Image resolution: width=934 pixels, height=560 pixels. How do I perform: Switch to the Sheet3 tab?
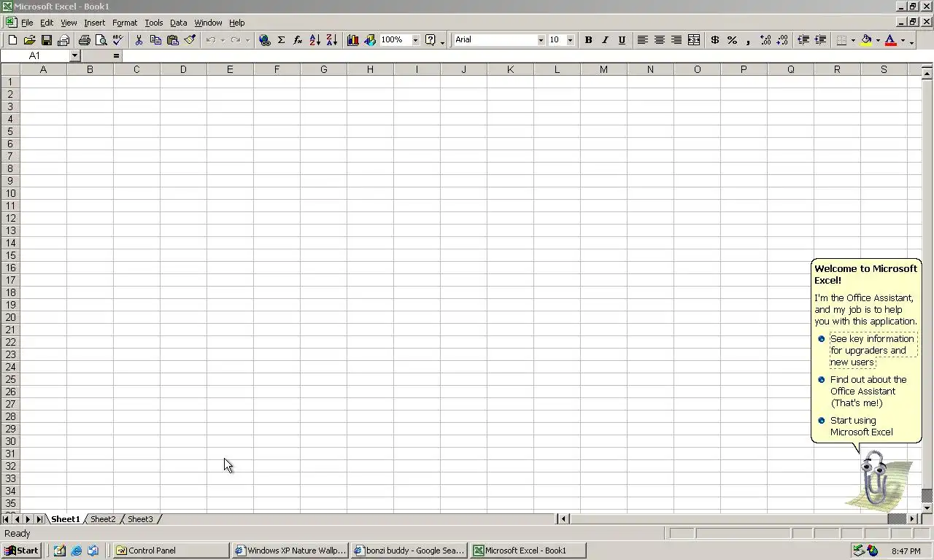[140, 519]
